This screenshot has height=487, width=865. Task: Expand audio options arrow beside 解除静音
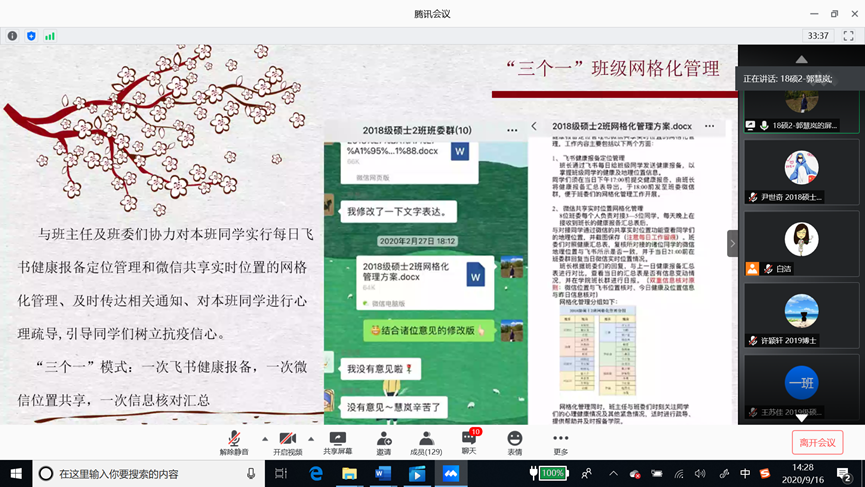(x=265, y=439)
